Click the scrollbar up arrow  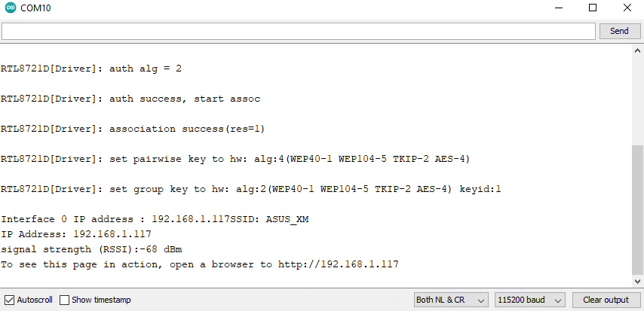[637, 51]
